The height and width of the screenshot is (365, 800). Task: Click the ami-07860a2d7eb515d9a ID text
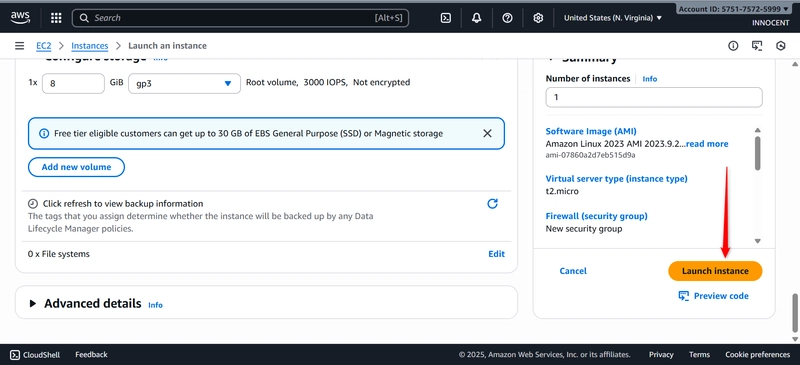(x=590, y=155)
